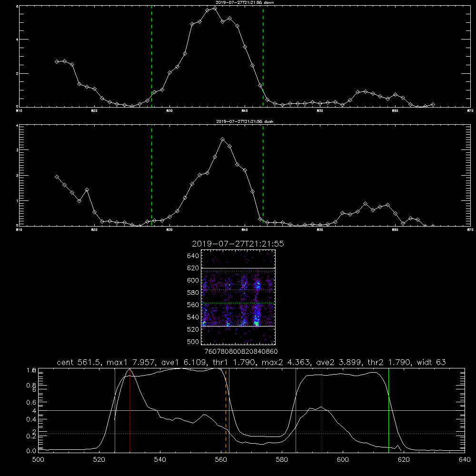Click the '560' label on heatmap y-axis
The width and height of the screenshot is (476, 476).
193,305
